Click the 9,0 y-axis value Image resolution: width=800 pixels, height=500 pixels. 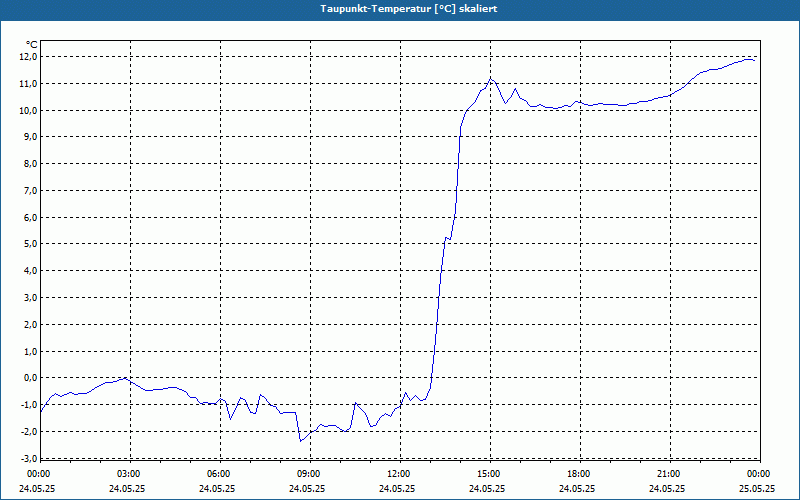(x=31, y=137)
